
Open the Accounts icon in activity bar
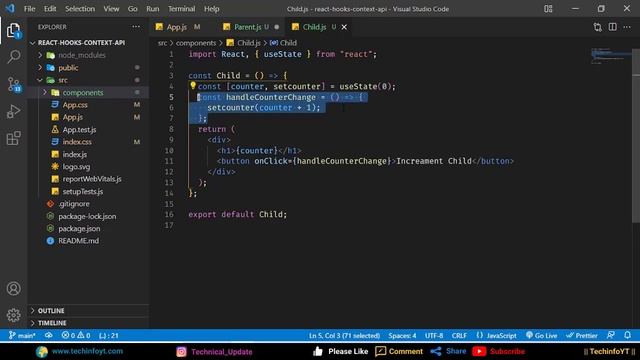(13, 289)
